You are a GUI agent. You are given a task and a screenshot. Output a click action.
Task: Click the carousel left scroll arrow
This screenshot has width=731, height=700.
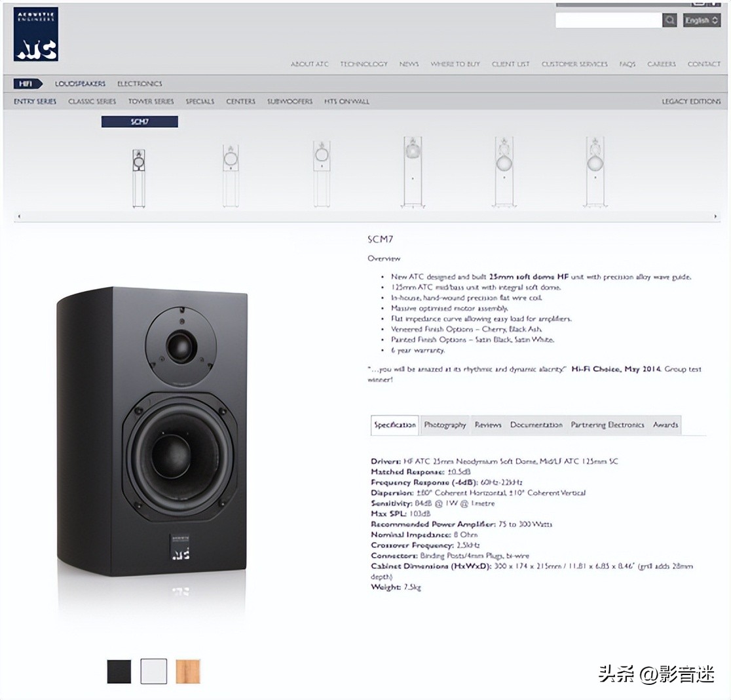pyautogui.click(x=19, y=216)
